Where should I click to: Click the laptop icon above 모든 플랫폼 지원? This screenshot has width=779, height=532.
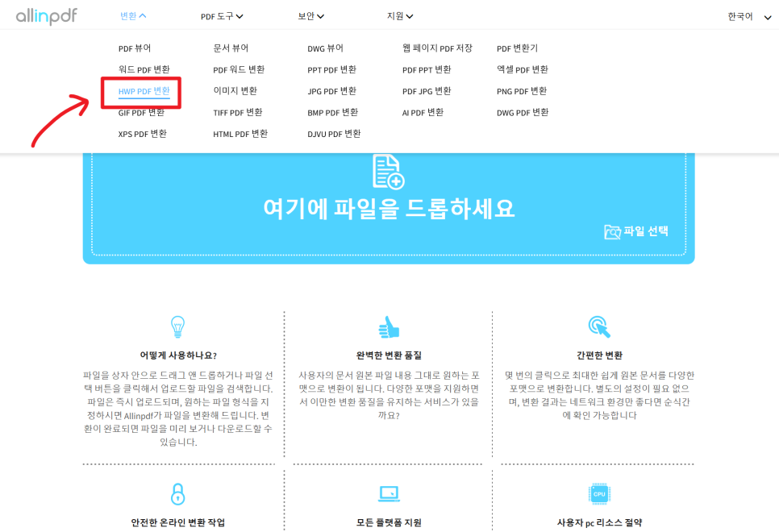tap(389, 494)
